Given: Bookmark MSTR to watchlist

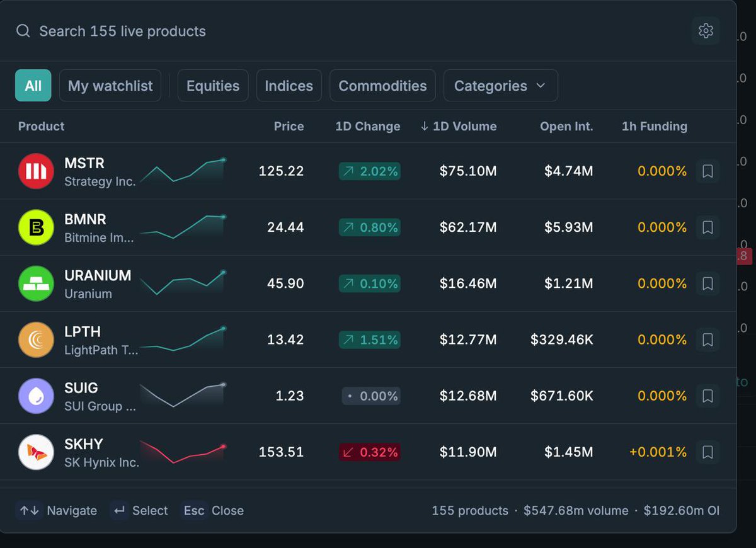Looking at the screenshot, I should coord(707,171).
